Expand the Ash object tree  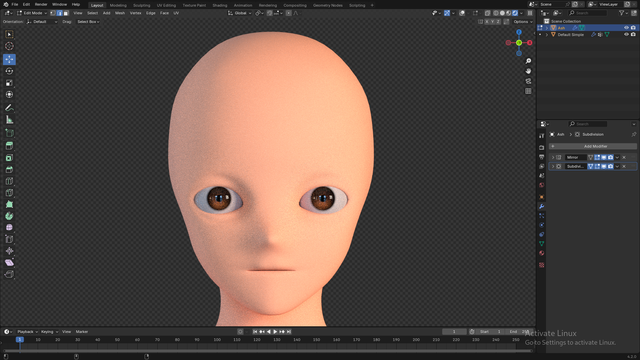pos(547,28)
